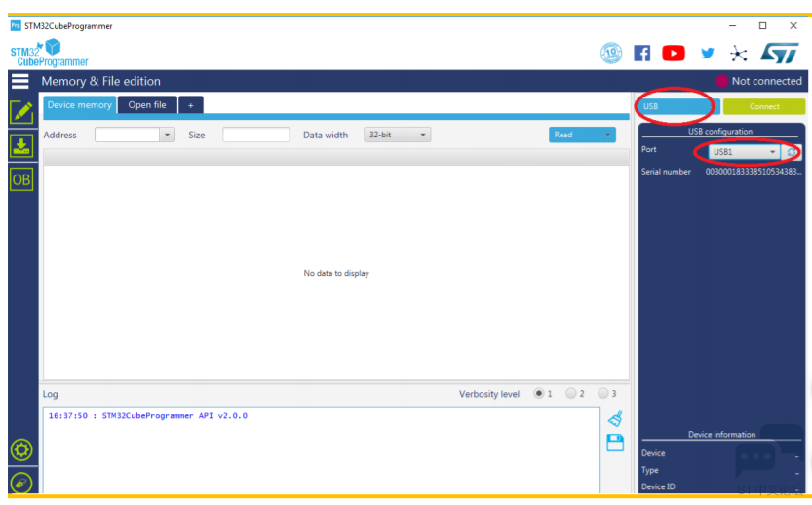
Task: Open Memory & File edition pencil icon
Action: point(21,112)
